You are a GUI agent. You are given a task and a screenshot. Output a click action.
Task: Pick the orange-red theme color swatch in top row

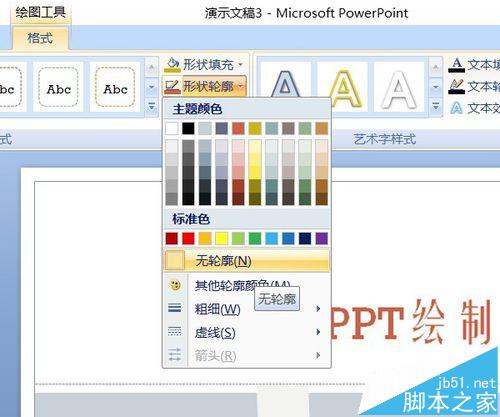click(x=238, y=128)
